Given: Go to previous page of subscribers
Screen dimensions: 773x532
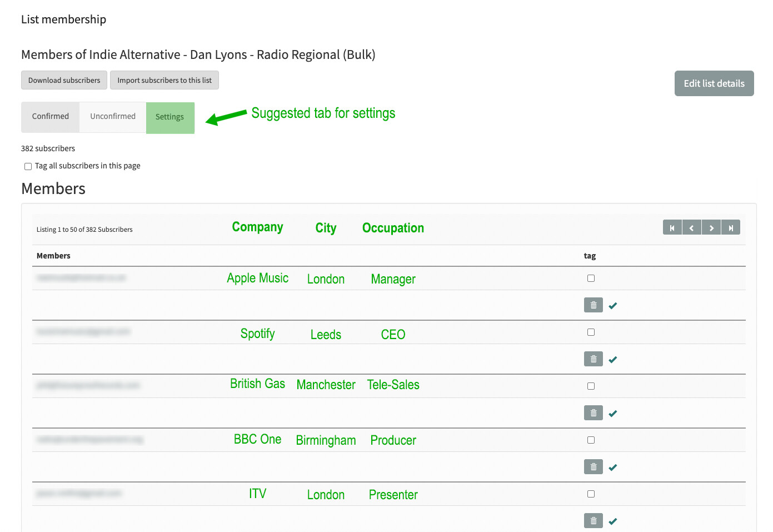Looking at the screenshot, I should coord(691,228).
